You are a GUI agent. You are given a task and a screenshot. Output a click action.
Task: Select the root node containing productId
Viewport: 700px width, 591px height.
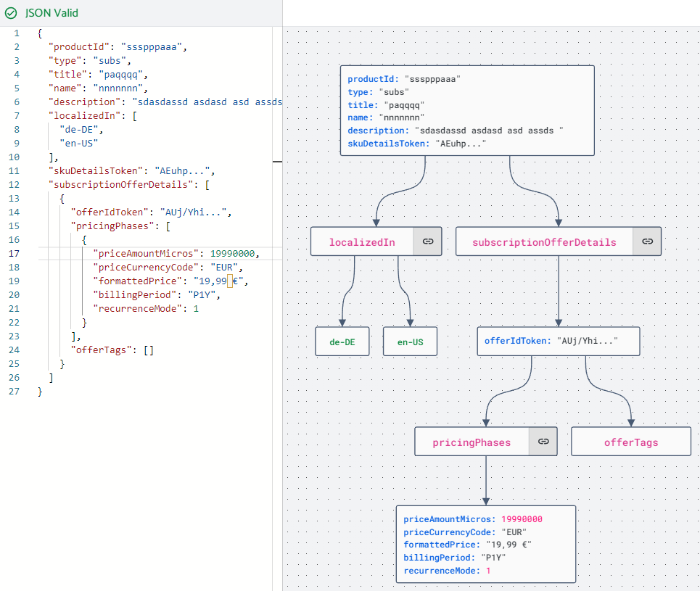coord(467,111)
